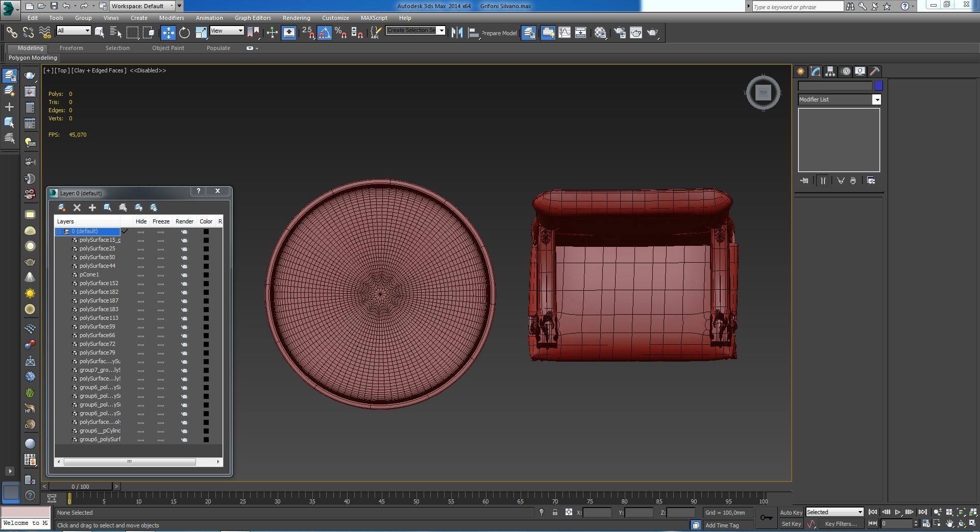Click the Mirror tool icon
Screen dimensions: 980x532
(457, 33)
